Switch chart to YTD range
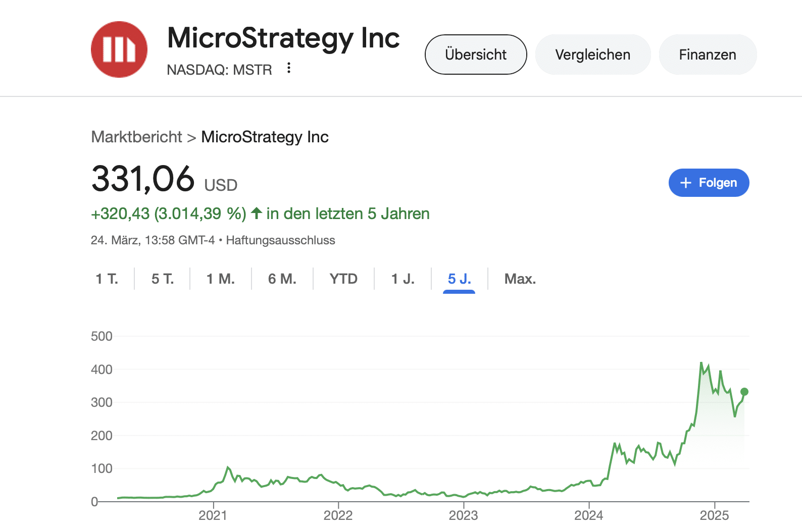This screenshot has height=532, width=802. pyautogui.click(x=343, y=279)
